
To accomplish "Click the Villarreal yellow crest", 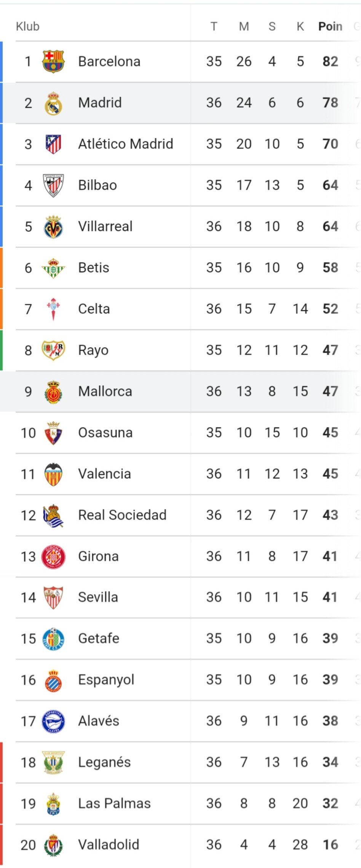I will coord(53,227).
